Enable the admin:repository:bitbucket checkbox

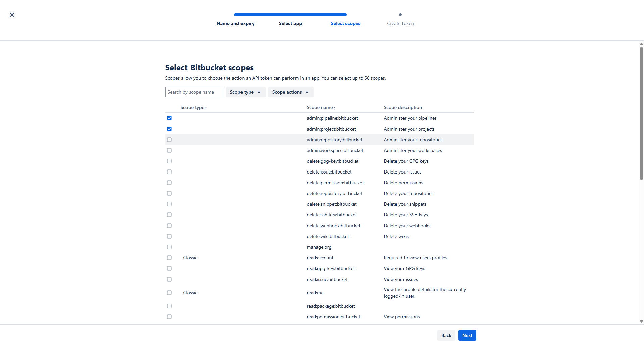click(169, 140)
